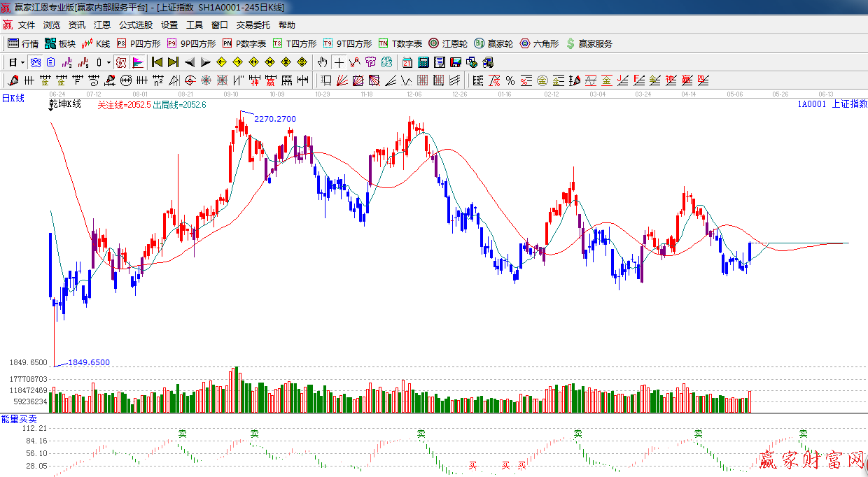Image resolution: width=868 pixels, height=477 pixels.
Task: Open the 六角形 hexagon tool
Action: click(x=538, y=43)
